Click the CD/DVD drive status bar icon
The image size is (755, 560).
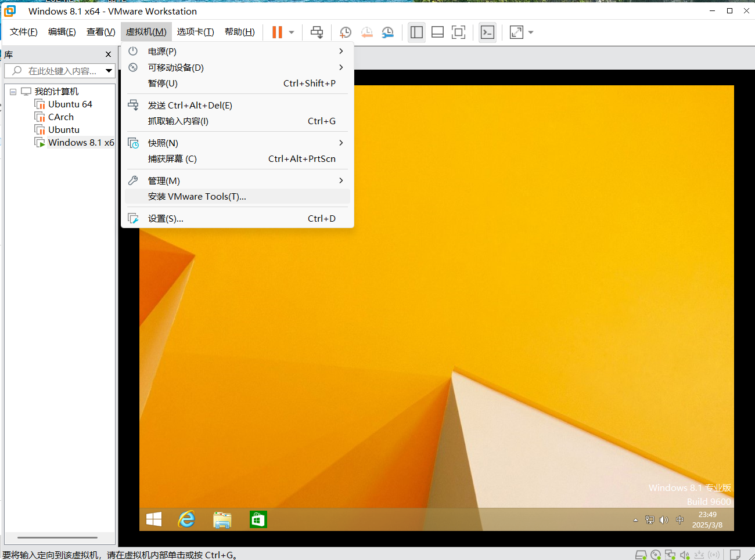(x=656, y=555)
